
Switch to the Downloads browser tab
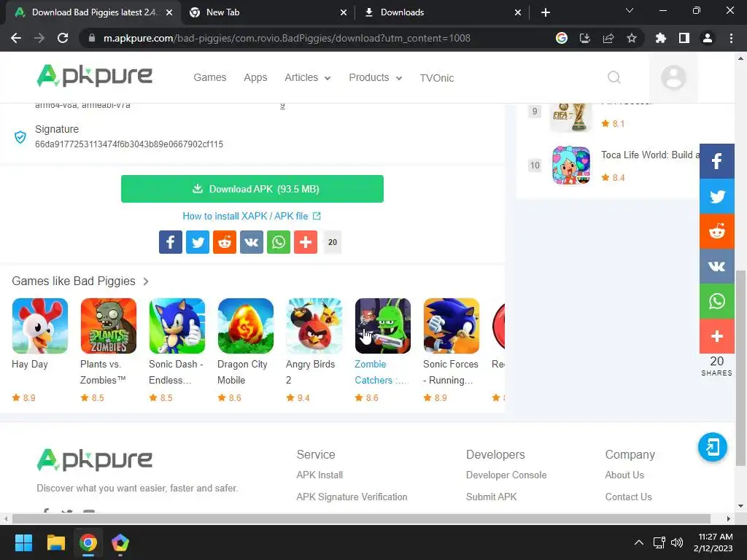442,12
